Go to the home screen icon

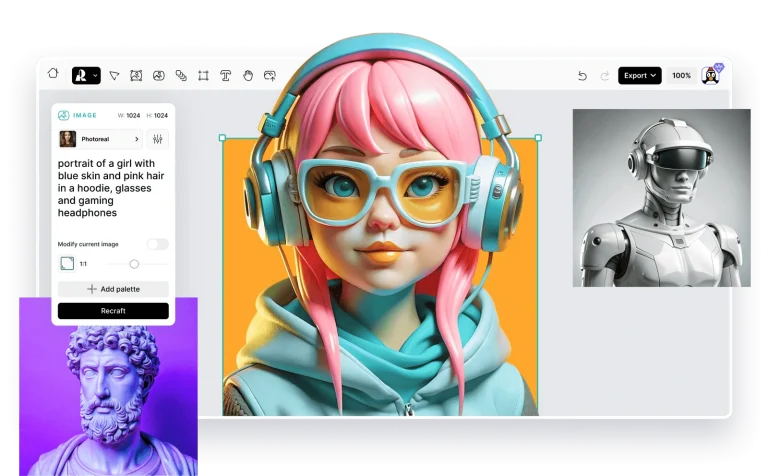(x=53, y=73)
